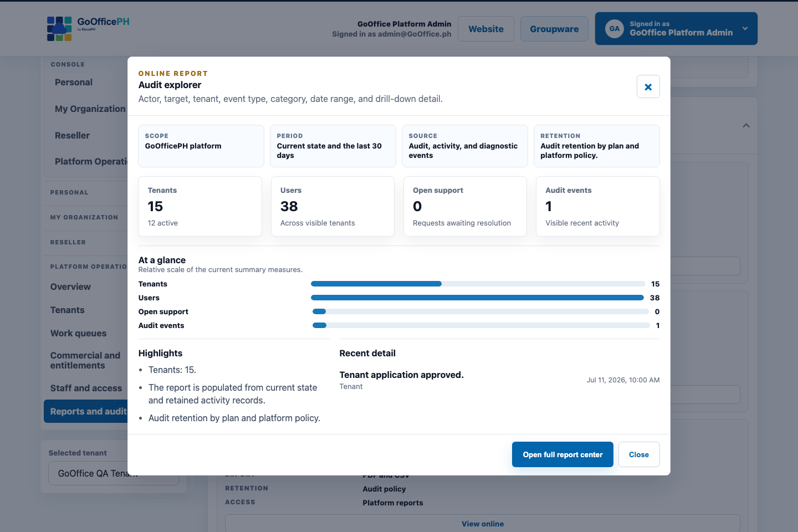Viewport: 798px width, 532px height.
Task: Open View online link in background page
Action: pos(483,524)
